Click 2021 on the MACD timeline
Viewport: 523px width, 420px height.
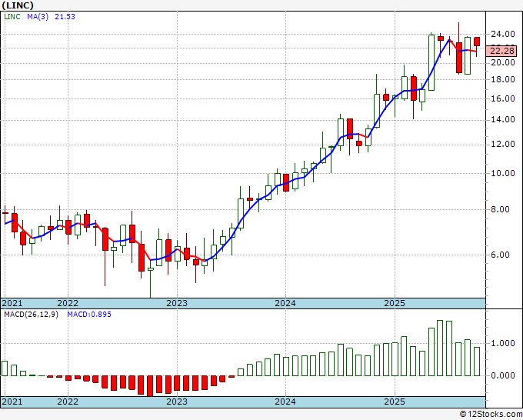[x=12, y=402]
